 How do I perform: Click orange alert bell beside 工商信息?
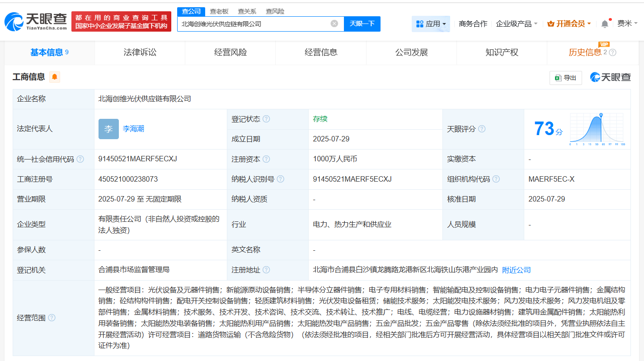55,77
